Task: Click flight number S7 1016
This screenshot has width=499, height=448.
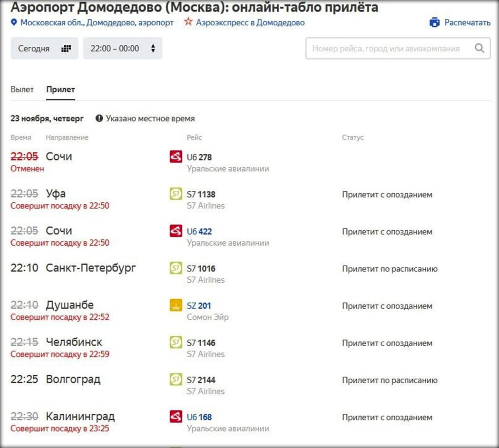Action: coord(201,269)
